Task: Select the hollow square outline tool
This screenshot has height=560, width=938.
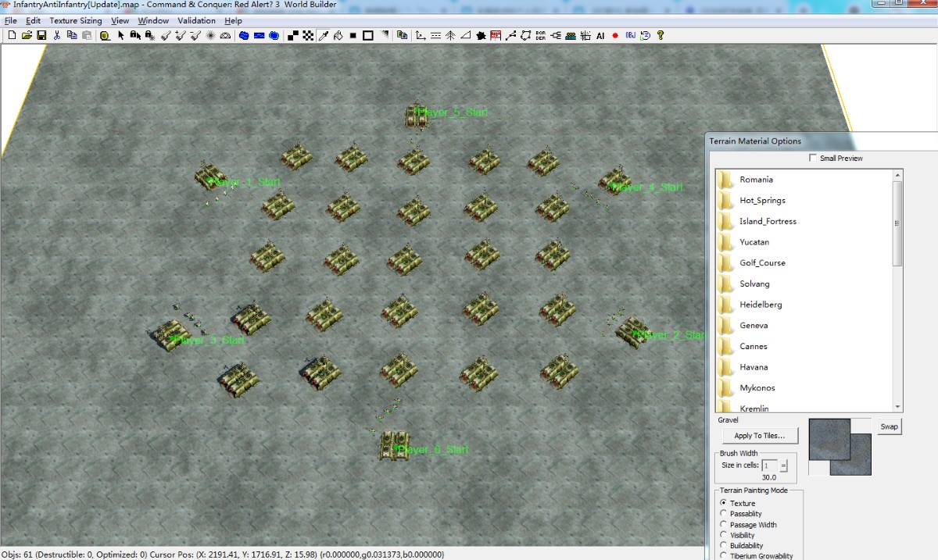Action: pyautogui.click(x=367, y=35)
